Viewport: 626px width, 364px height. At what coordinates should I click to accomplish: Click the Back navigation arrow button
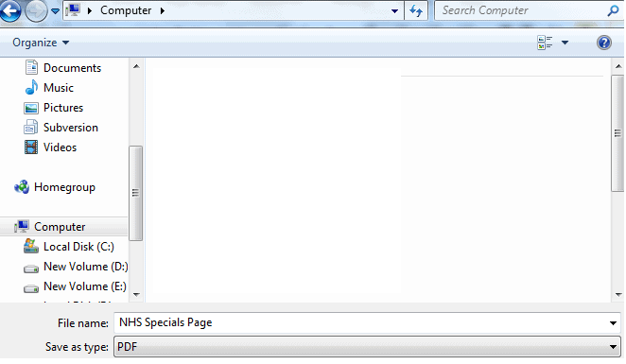click(9, 10)
